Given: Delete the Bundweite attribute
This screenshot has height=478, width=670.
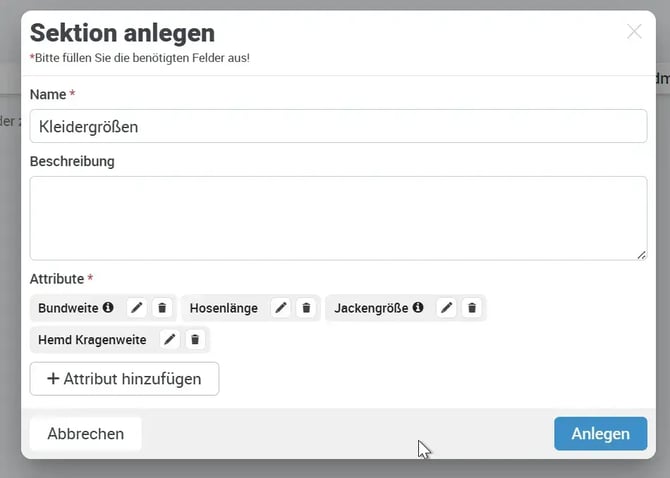Looking at the screenshot, I should (x=163, y=308).
